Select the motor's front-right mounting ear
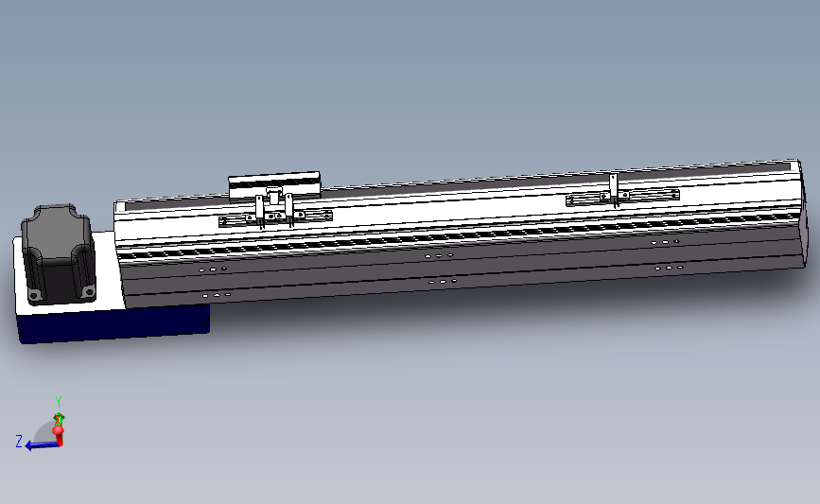820x504 pixels. [88, 291]
